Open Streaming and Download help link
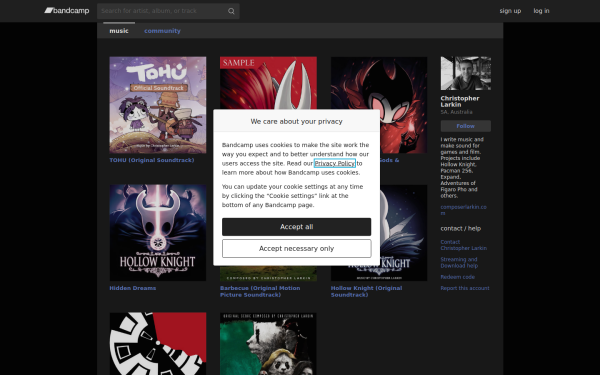 coord(459,262)
